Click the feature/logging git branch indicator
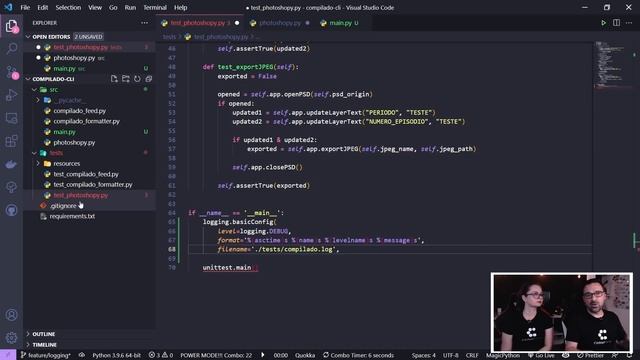 (45, 355)
